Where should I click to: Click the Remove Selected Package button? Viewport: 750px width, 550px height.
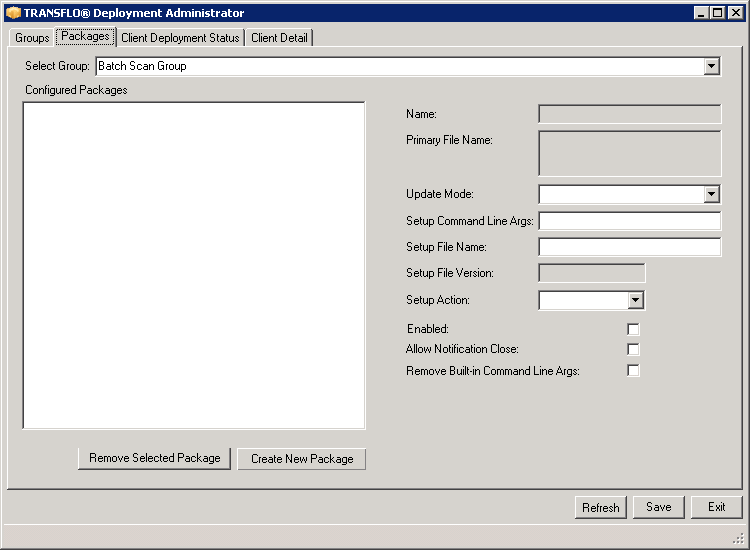pyautogui.click(x=154, y=458)
